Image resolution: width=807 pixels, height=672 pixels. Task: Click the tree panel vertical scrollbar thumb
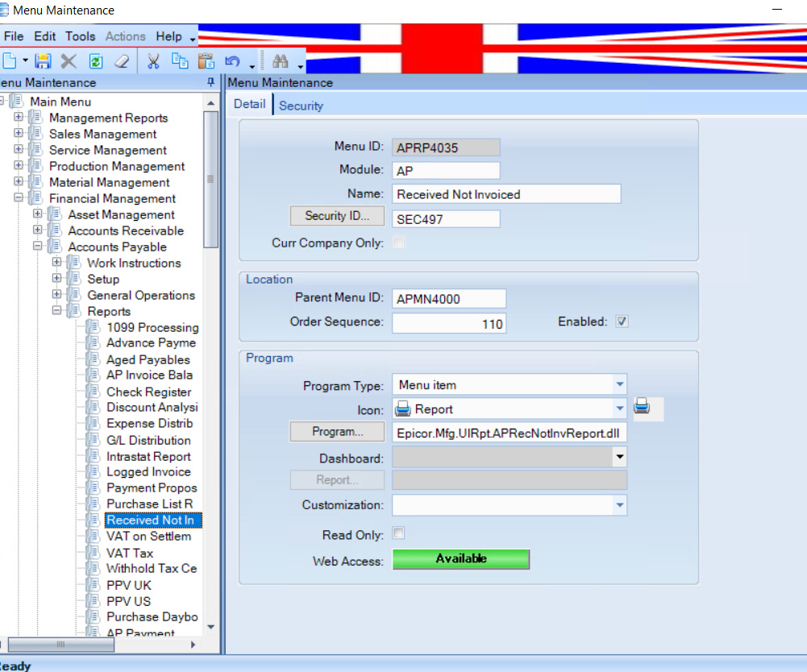pyautogui.click(x=210, y=180)
